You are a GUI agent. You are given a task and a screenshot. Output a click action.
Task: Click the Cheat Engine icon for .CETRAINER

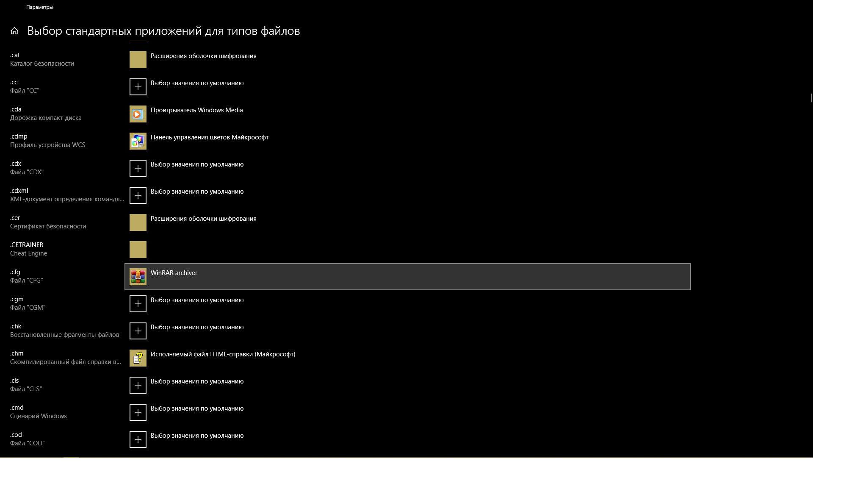pos(138,249)
